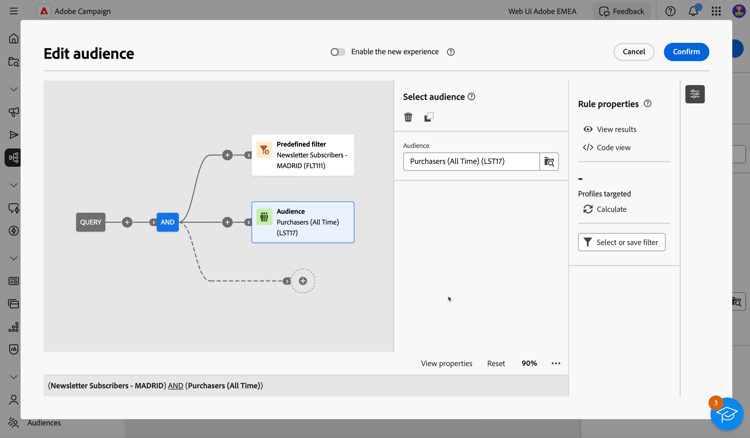
Task: Click the rule properties sliders icon
Action: click(x=695, y=94)
